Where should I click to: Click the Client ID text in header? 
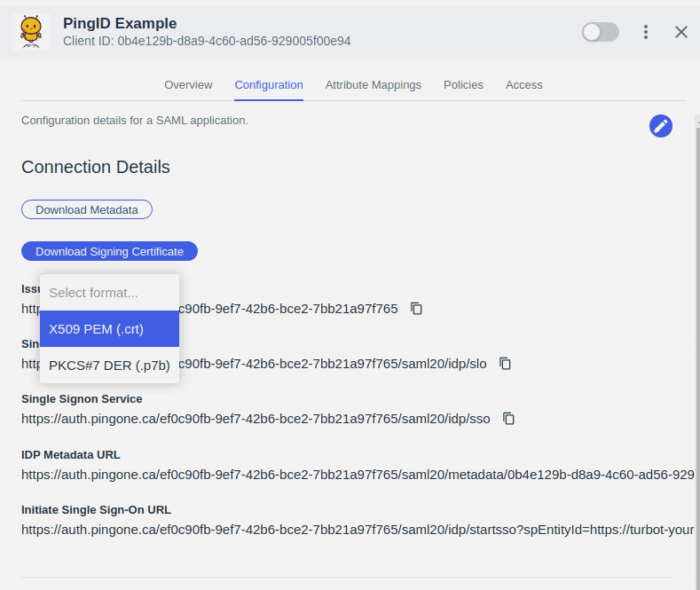pos(207,41)
